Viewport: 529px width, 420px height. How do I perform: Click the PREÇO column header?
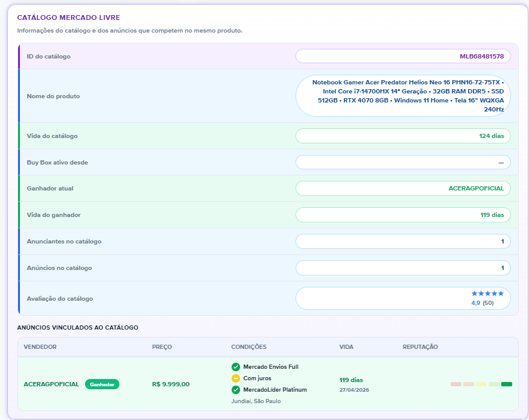click(x=162, y=347)
